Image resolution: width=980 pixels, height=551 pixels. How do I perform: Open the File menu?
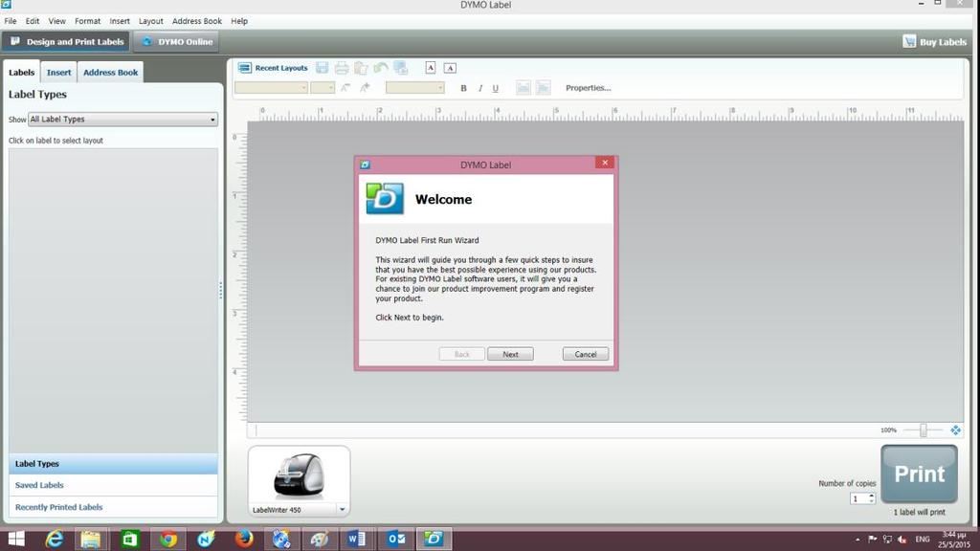[x=11, y=21]
